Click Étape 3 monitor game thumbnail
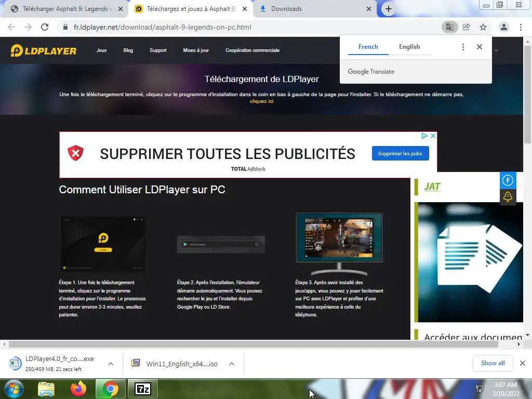Screen dimensions: 532x399 [x=339, y=244]
